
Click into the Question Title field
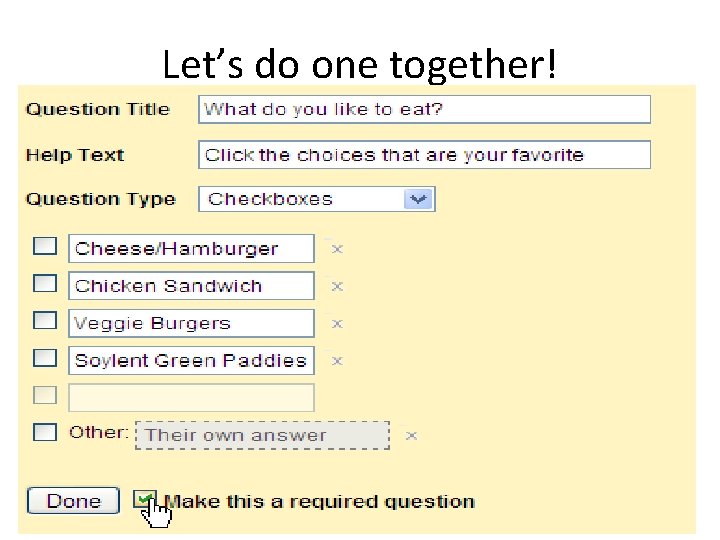(424, 109)
